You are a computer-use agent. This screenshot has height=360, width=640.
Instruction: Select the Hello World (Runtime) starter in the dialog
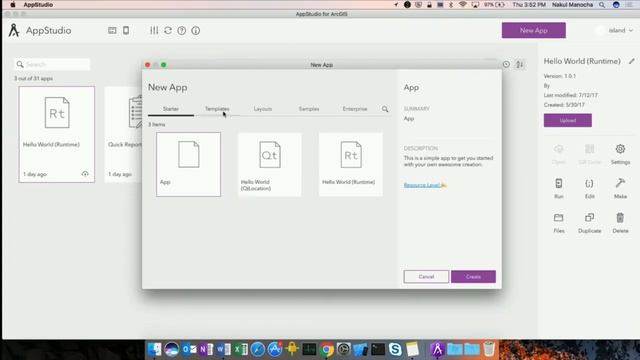click(351, 164)
